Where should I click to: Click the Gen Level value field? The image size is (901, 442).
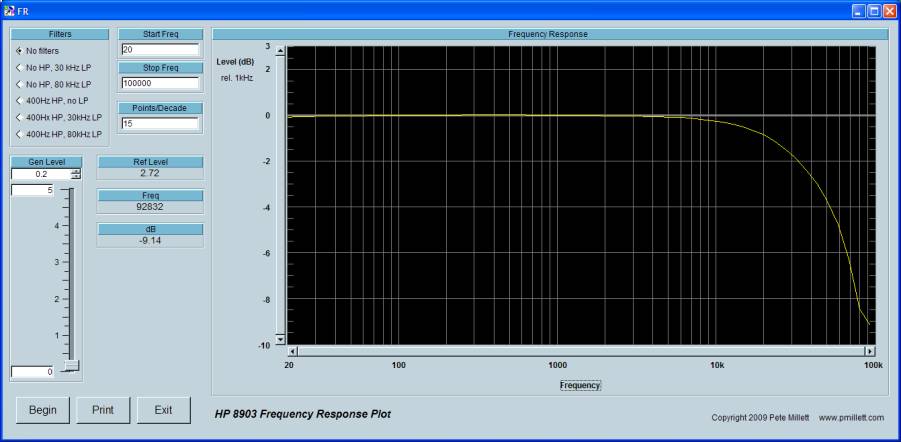40,174
